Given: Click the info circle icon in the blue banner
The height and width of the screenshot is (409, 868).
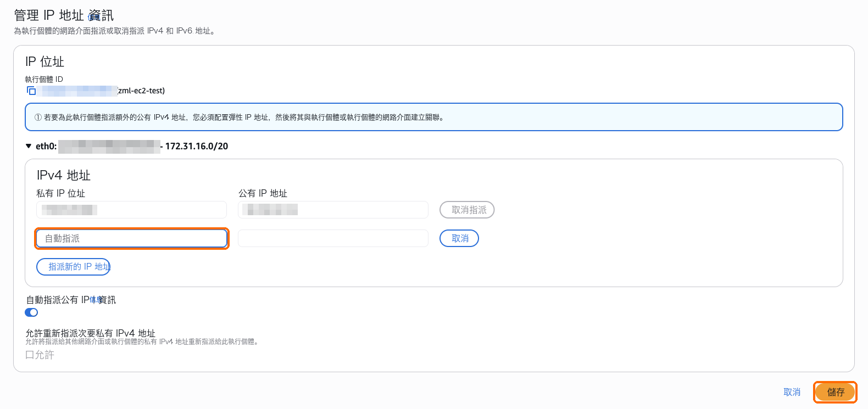Looking at the screenshot, I should point(38,117).
